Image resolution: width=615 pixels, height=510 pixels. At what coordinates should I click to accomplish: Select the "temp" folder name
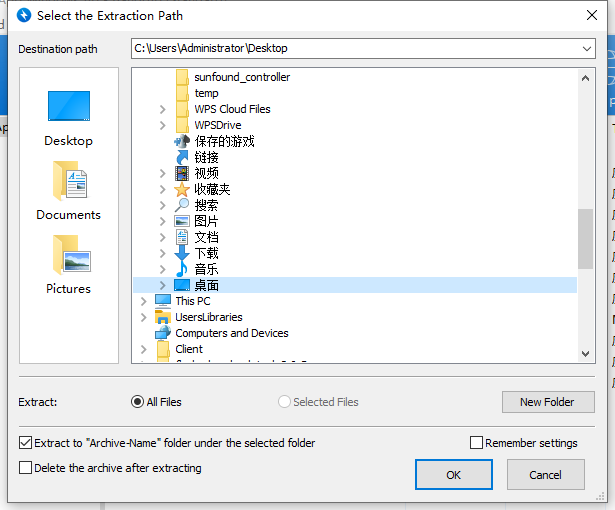[206, 93]
